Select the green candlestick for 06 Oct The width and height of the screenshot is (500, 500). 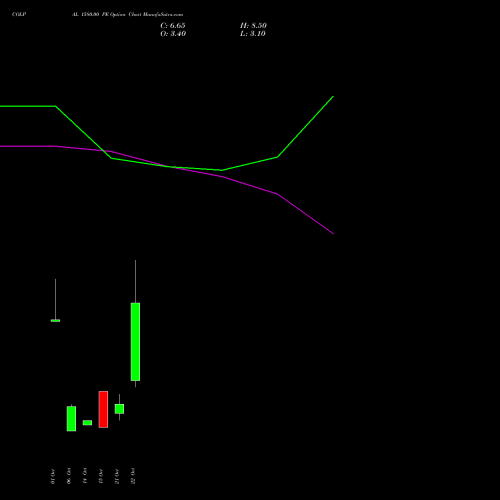tap(71, 419)
